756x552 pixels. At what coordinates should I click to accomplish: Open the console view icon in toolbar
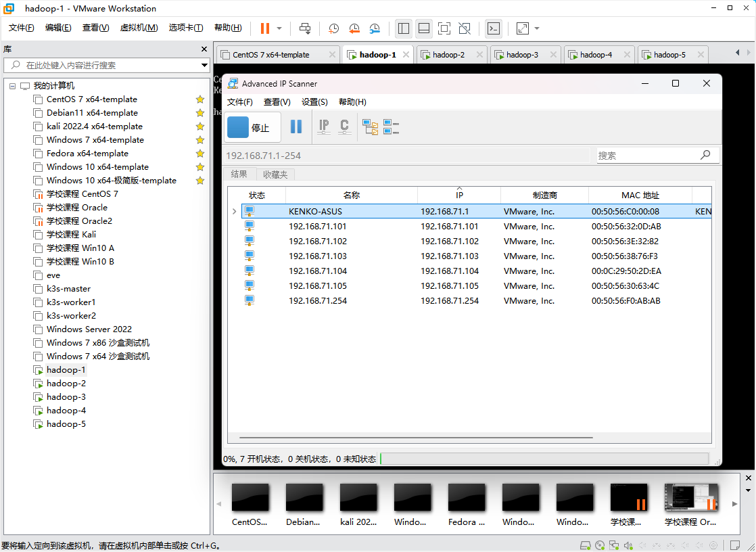click(x=494, y=28)
